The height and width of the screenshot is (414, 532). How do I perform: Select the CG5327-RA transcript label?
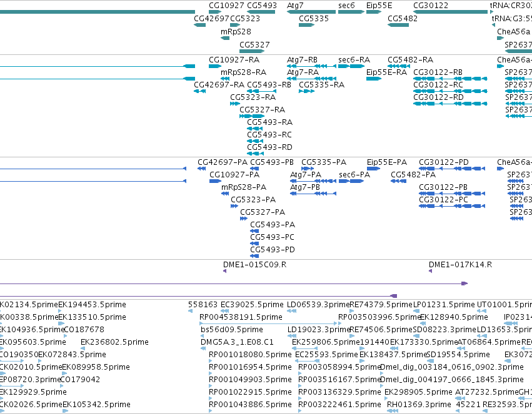point(263,110)
